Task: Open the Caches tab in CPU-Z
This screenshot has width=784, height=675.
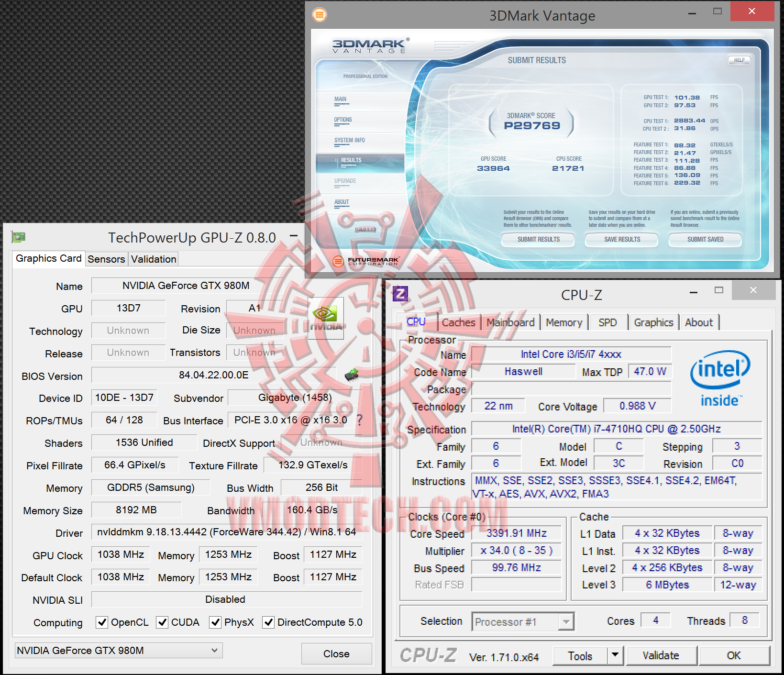Action: coord(458,322)
